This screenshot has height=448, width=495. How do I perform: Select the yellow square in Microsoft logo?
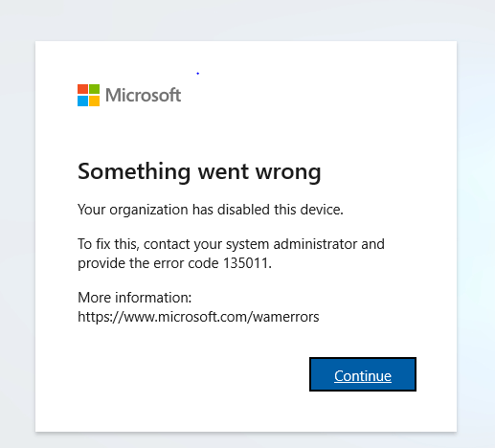point(94,101)
